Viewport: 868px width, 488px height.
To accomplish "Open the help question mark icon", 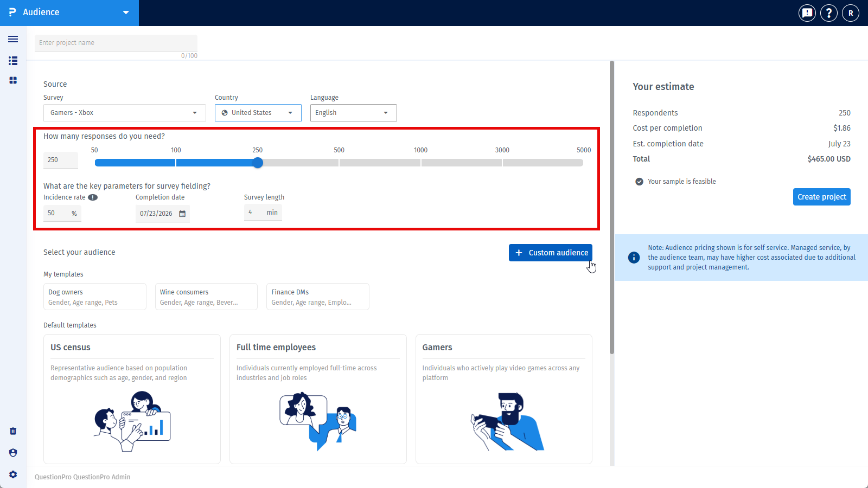I will coord(829,12).
